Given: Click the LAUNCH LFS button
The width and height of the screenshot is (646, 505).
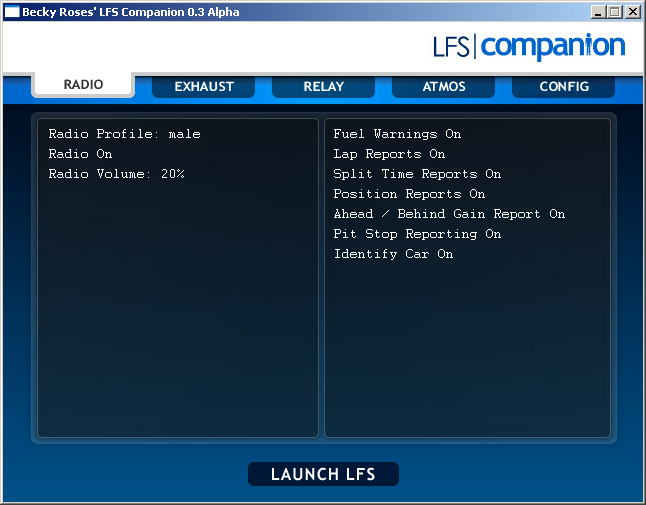Looking at the screenshot, I should (x=323, y=474).
